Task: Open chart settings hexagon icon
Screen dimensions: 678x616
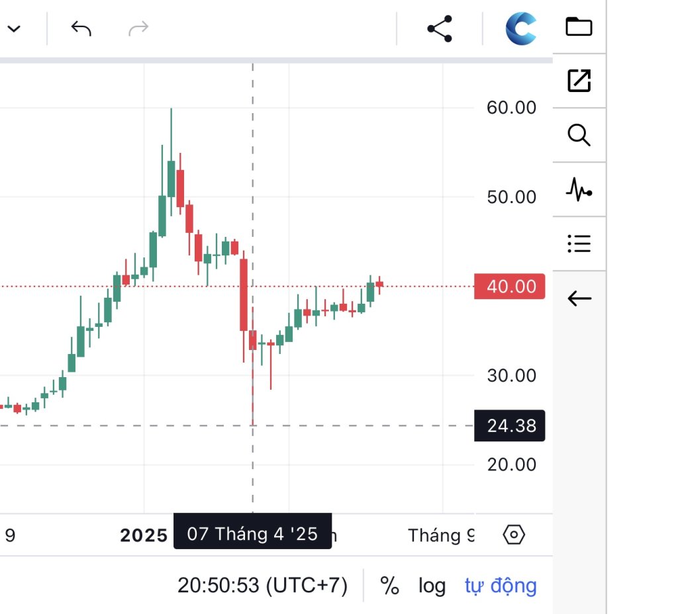Action: coord(514,535)
